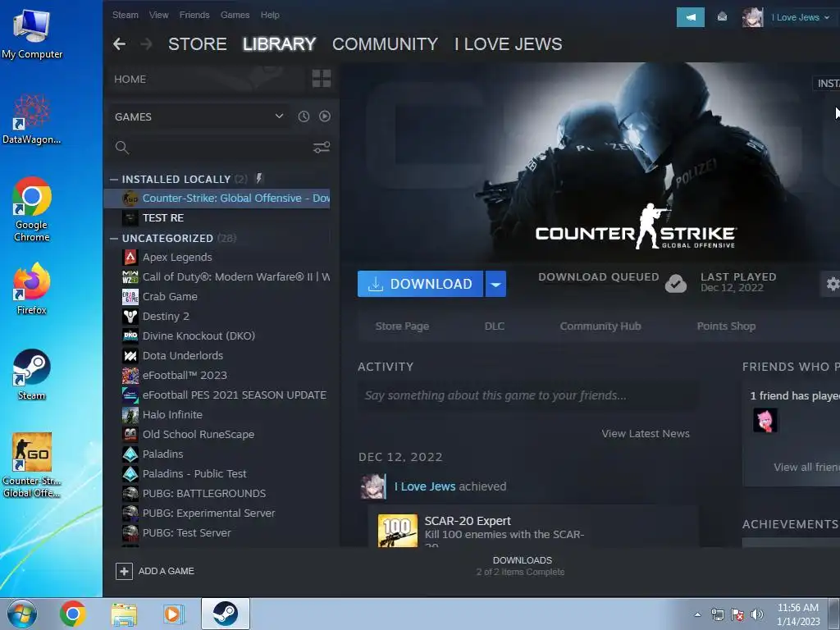The height and width of the screenshot is (630, 840).
Task: Open the Steam announcements megaphone button
Action: click(691, 17)
